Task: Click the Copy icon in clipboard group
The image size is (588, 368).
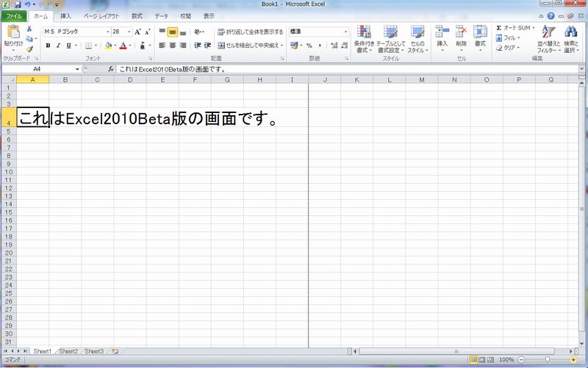Action: (x=29, y=39)
